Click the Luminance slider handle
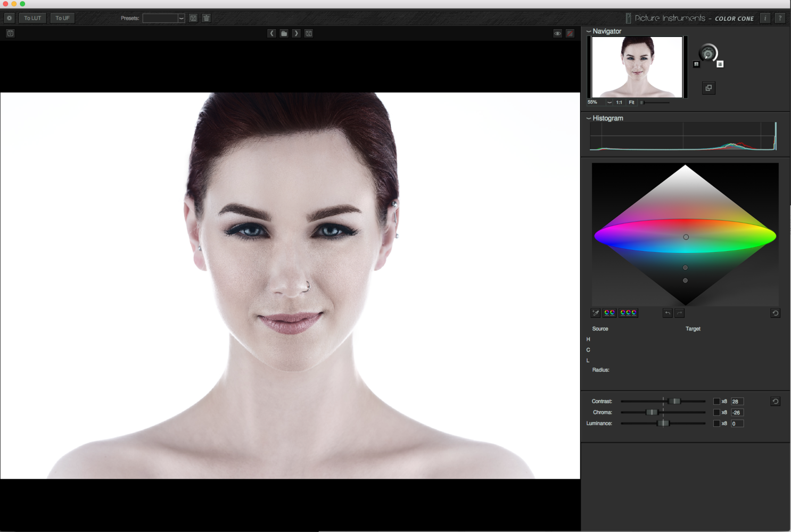The width and height of the screenshot is (791, 532). coord(663,423)
